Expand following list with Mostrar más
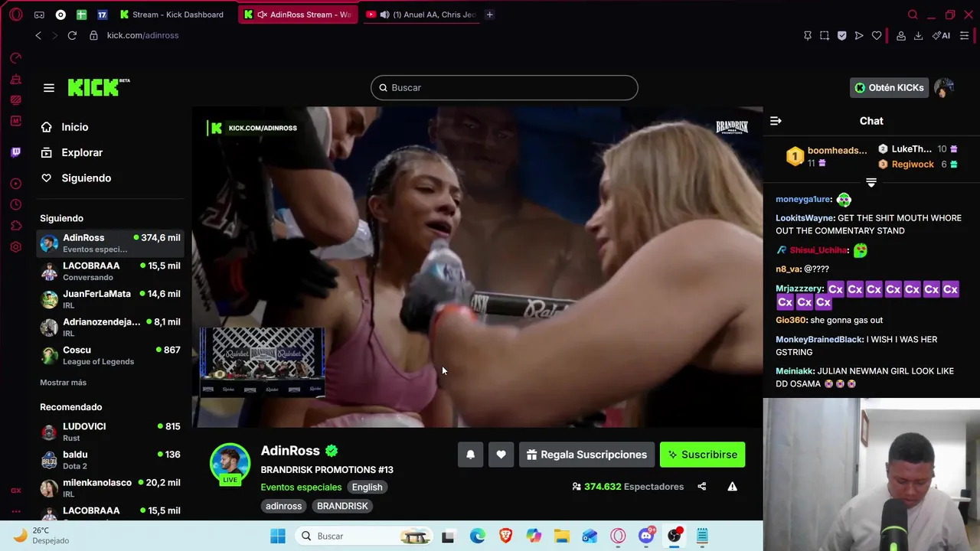The height and width of the screenshot is (551, 980). point(63,383)
